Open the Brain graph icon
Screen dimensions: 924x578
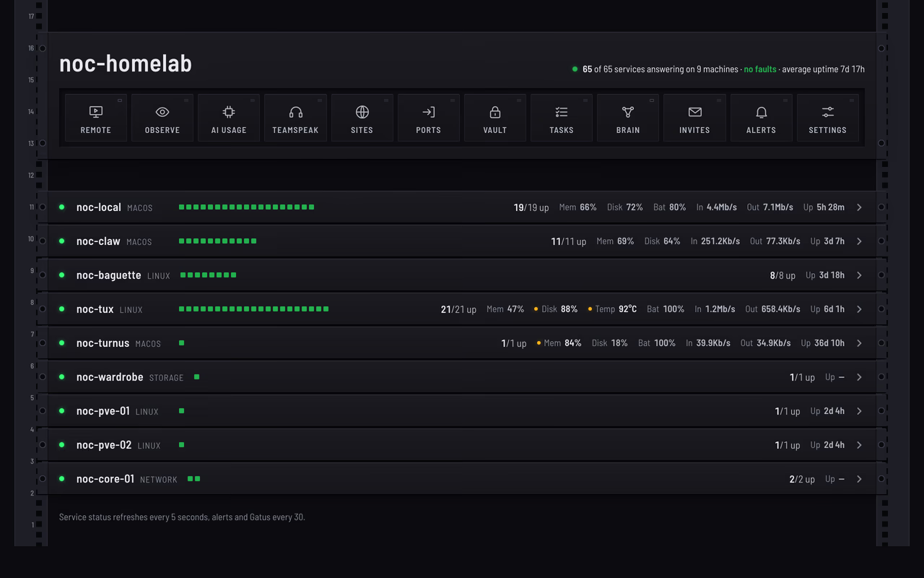coord(628,112)
